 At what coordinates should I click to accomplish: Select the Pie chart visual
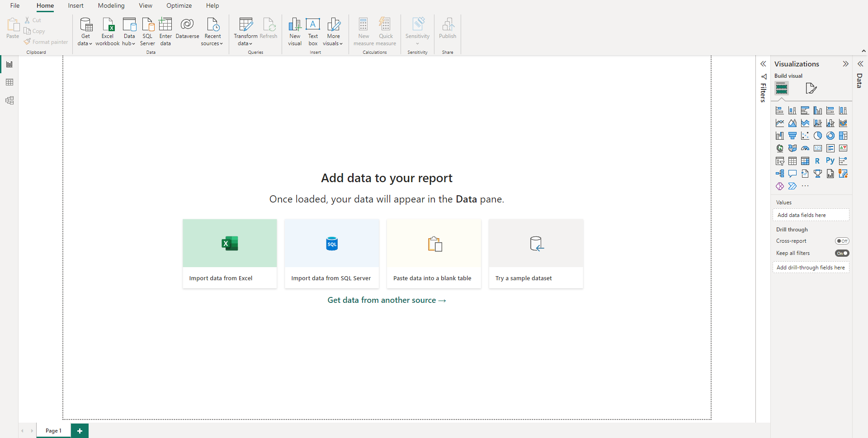818,136
